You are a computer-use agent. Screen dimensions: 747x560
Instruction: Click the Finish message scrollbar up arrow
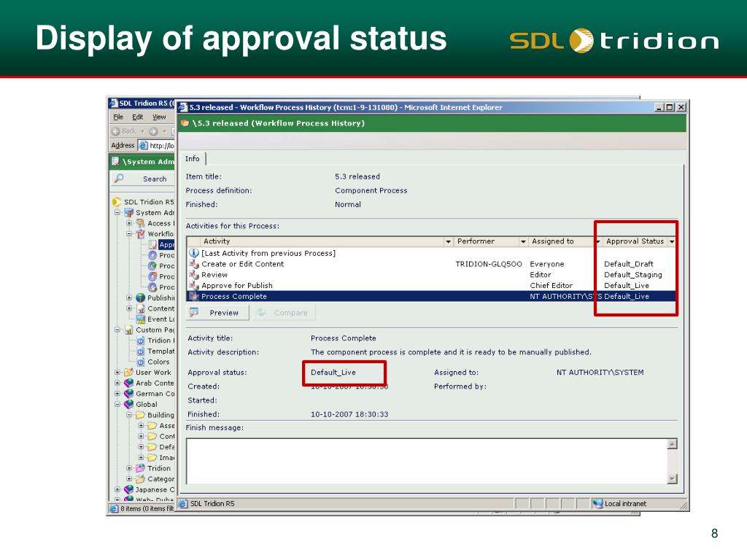click(x=672, y=444)
